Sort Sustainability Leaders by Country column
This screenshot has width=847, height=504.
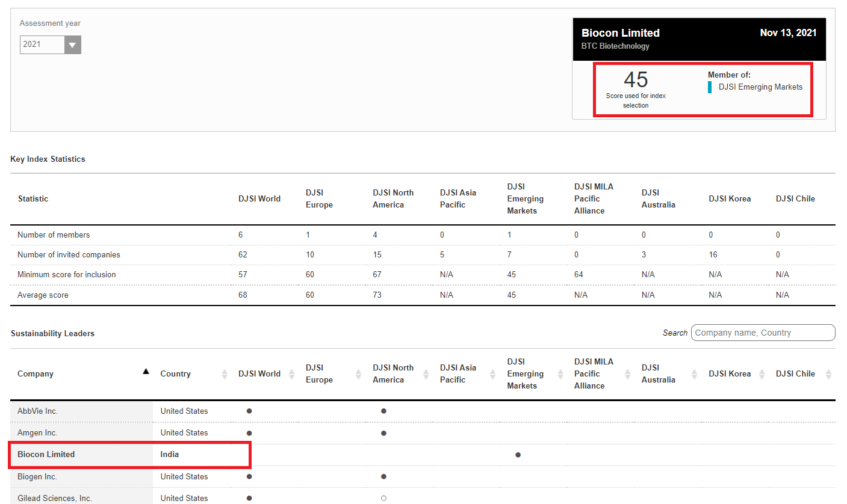tap(225, 374)
